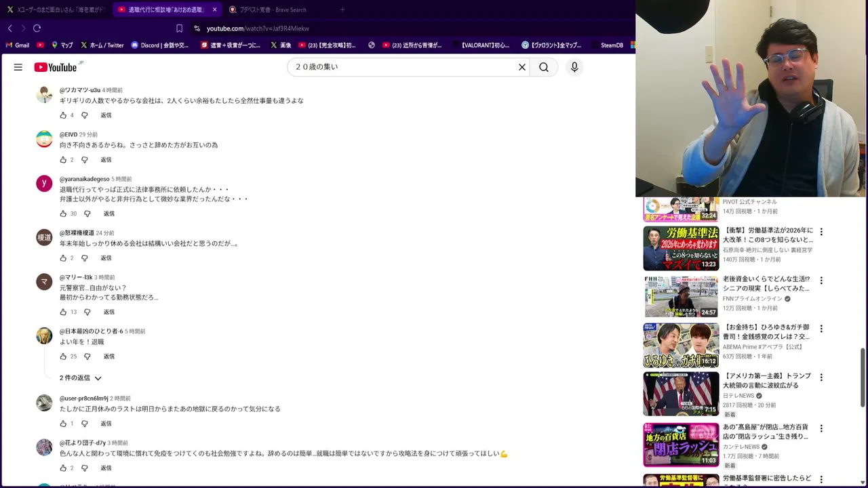Close the active YouTube tab
The image size is (868, 488).
coord(214,9)
